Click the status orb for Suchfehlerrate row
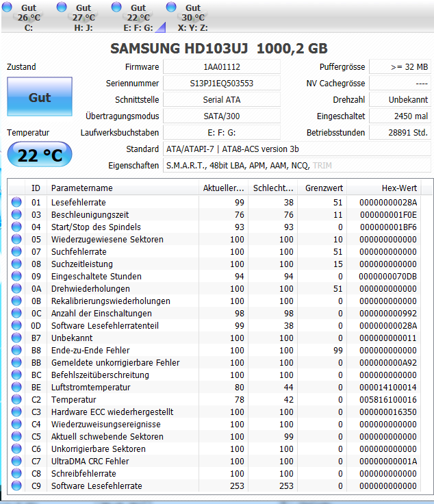434x504 pixels. pos(16,251)
